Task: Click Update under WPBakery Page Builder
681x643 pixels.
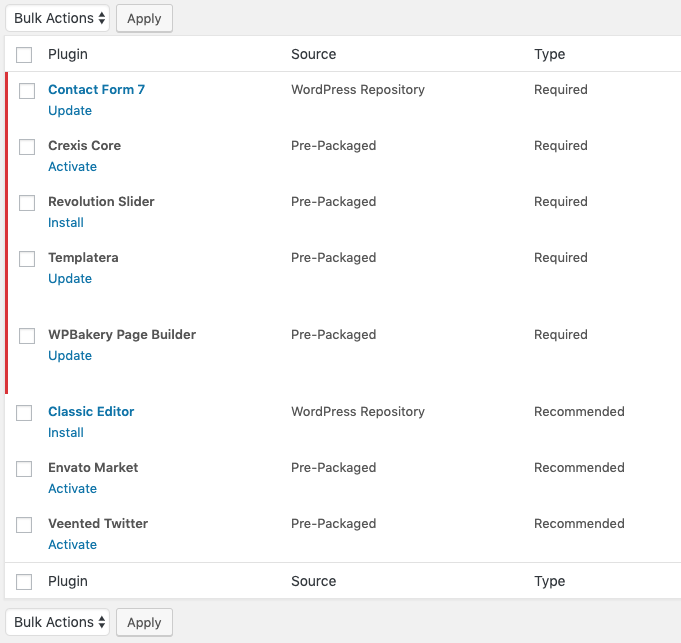Action: 70,355
